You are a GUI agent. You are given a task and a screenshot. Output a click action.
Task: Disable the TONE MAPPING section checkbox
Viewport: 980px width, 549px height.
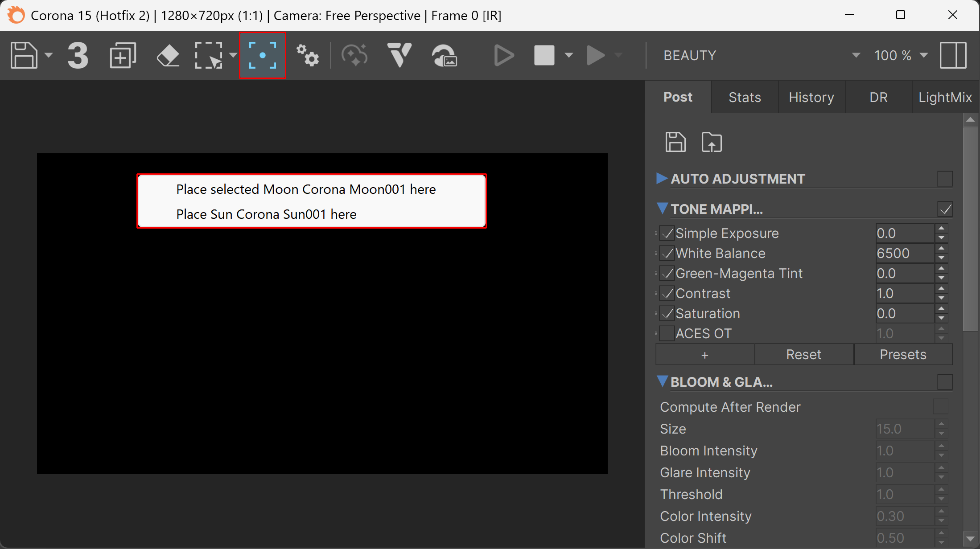pos(945,209)
